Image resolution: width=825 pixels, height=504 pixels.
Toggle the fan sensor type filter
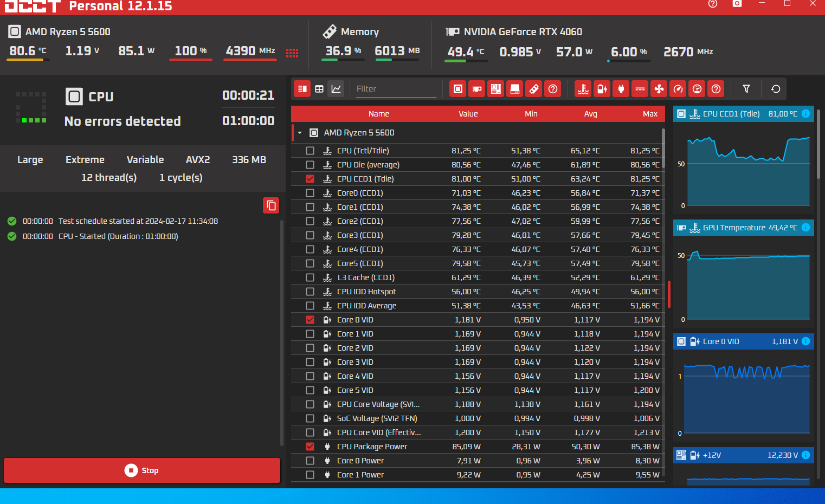[659, 89]
